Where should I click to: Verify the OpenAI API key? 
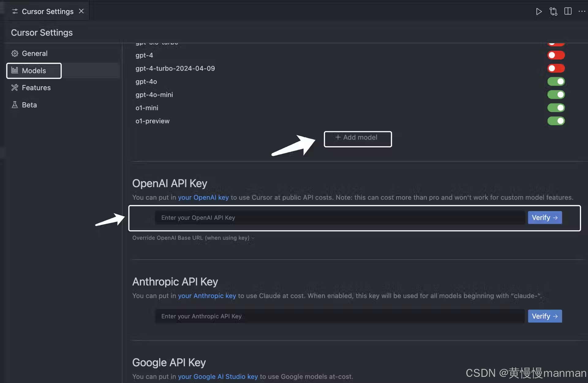coord(545,218)
